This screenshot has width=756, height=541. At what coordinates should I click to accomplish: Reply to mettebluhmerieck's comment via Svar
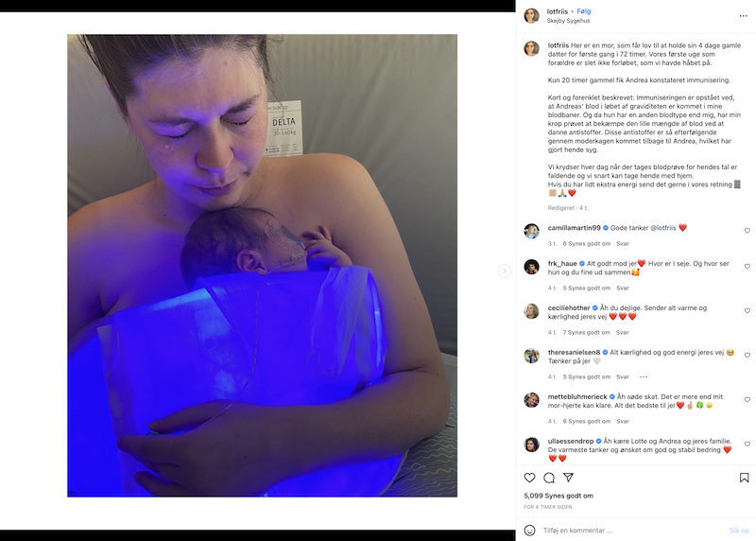[x=623, y=421]
